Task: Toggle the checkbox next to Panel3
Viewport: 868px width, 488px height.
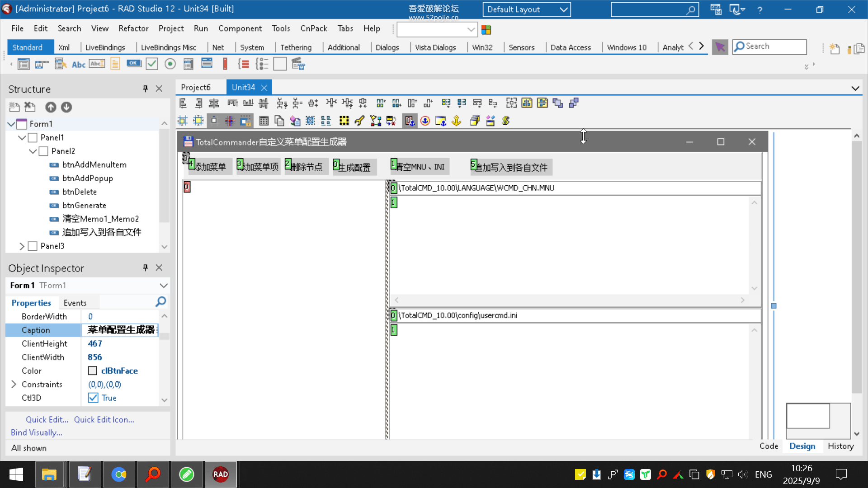Action: 33,246
